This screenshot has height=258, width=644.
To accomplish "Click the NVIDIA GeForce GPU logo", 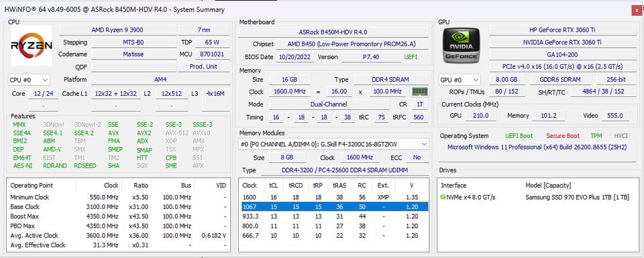I will click(x=462, y=46).
